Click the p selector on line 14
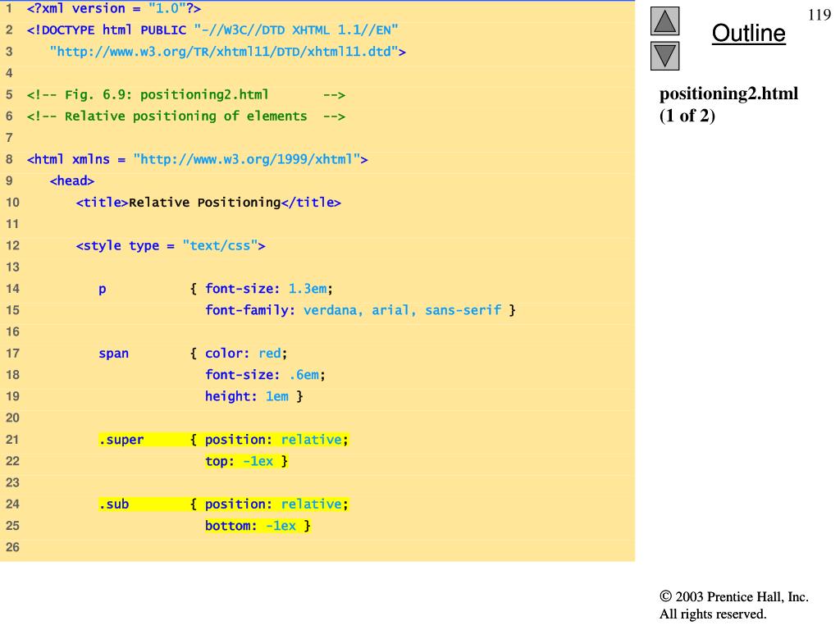Image resolution: width=840 pixels, height=630 pixels. point(103,290)
